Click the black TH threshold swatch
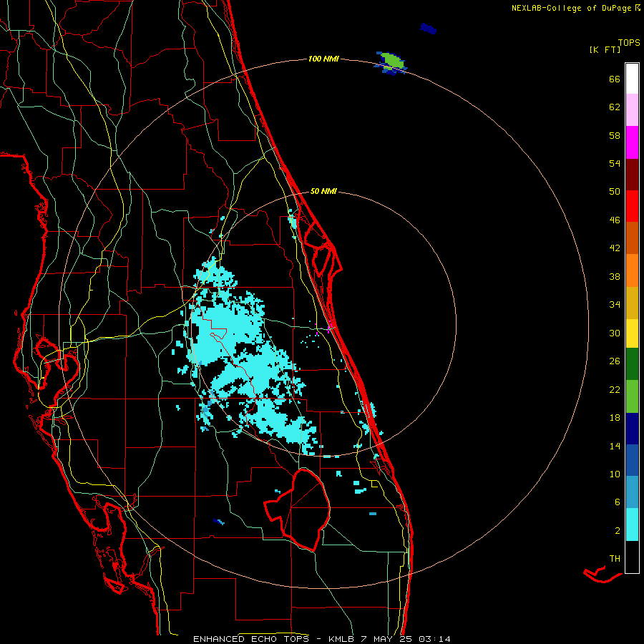 coord(632,557)
